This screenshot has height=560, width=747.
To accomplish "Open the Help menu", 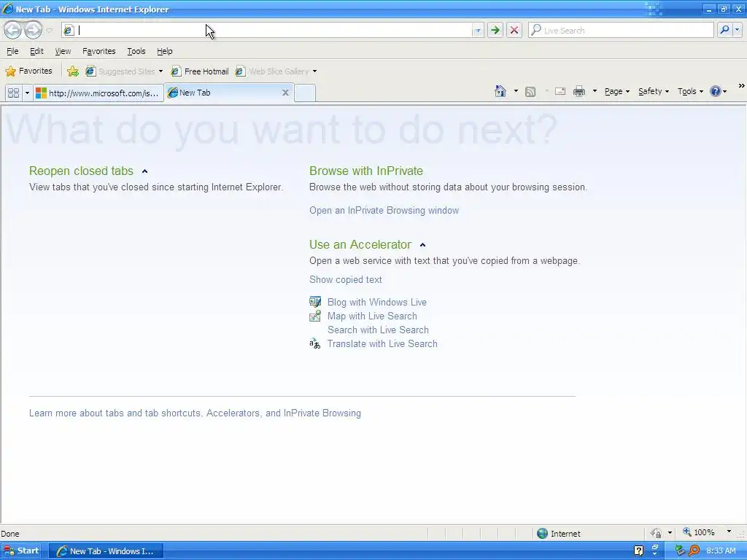I will tap(165, 51).
